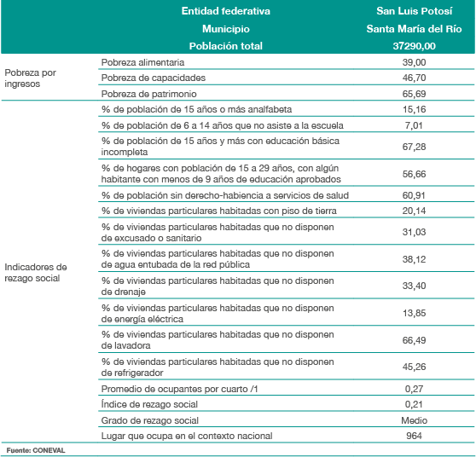Select the Grado de rezago social value Medio

[414, 420]
